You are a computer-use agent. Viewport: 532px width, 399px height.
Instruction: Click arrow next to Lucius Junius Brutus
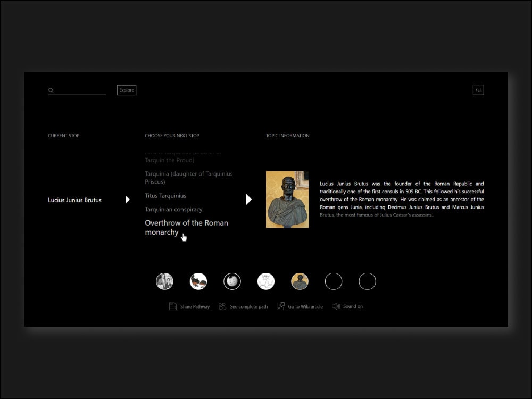click(x=128, y=199)
